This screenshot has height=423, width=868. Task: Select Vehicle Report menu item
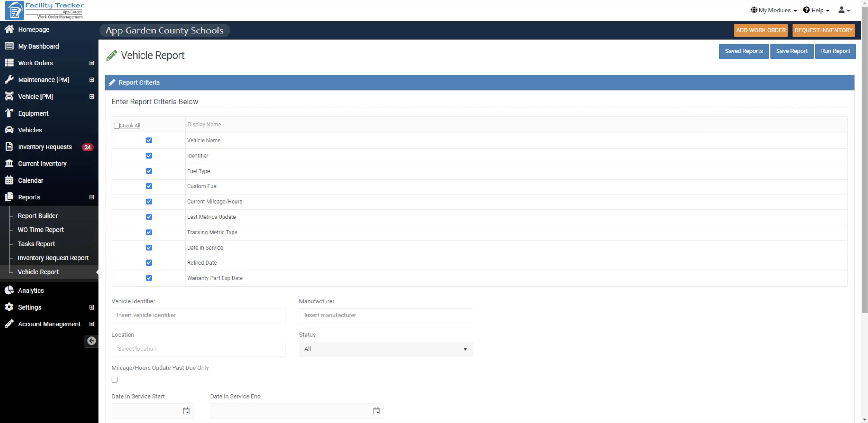(38, 272)
